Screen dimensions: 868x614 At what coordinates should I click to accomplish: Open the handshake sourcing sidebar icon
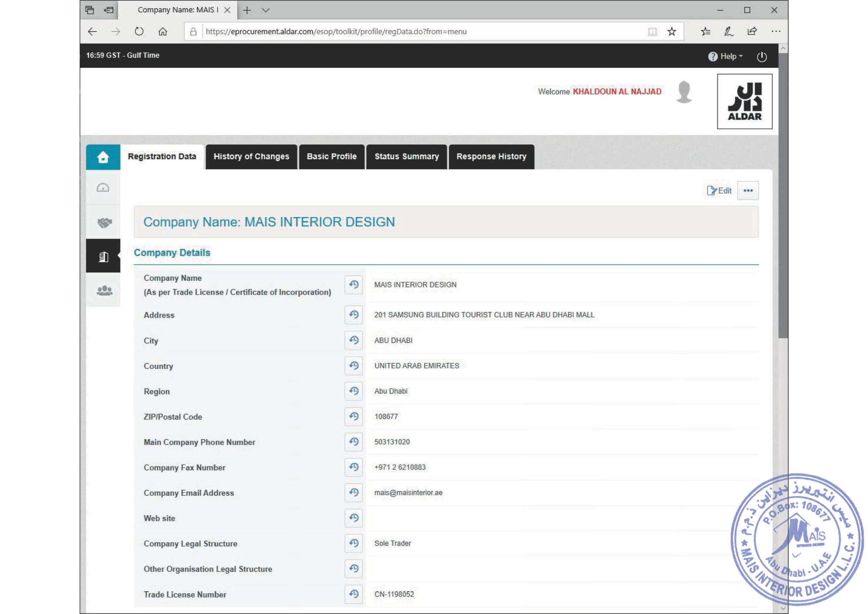coord(104,223)
